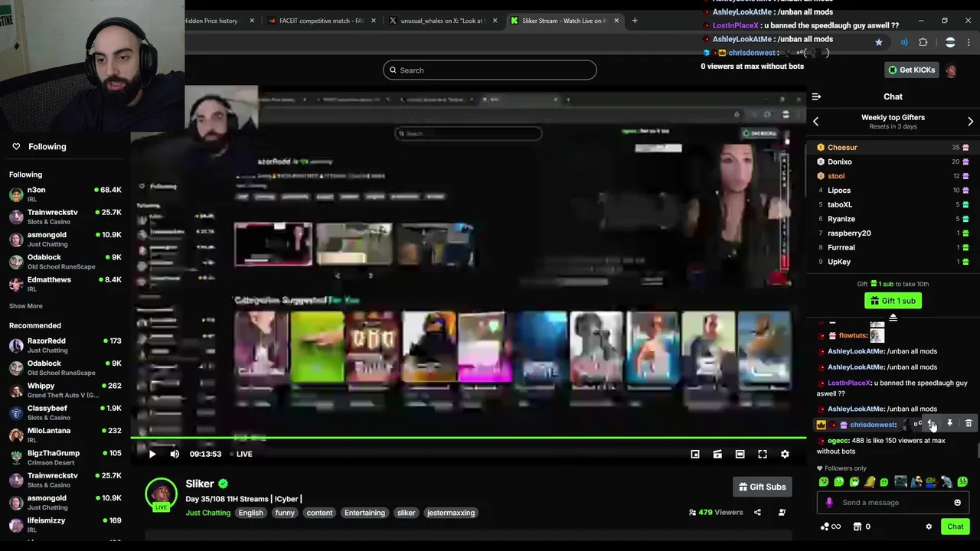This screenshot has height=551, width=980.
Task: Open Sliker's channel avatar
Action: pos(162,494)
